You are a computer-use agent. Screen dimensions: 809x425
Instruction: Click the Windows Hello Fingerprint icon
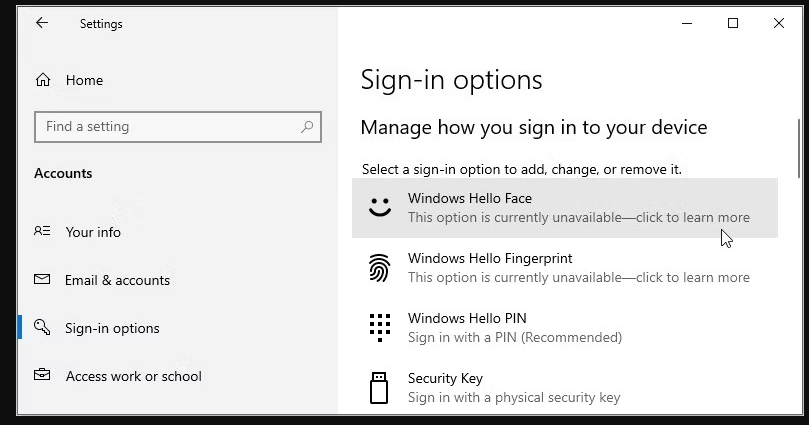(380, 268)
